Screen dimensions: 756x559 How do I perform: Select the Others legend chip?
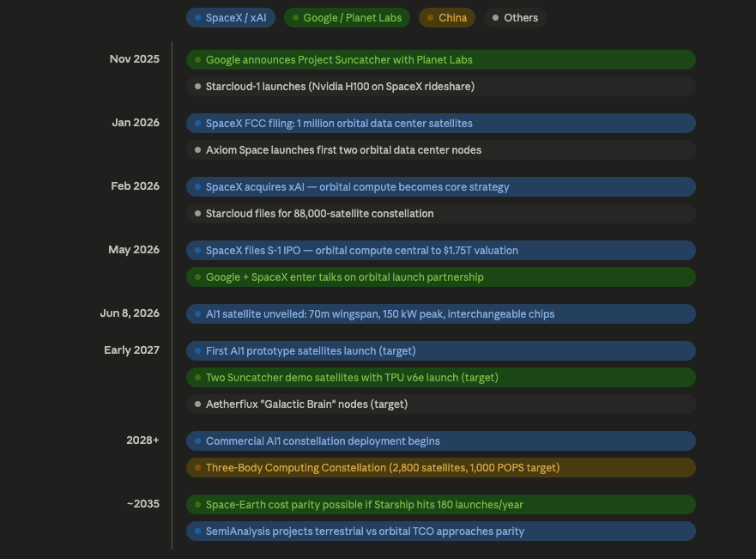click(515, 18)
